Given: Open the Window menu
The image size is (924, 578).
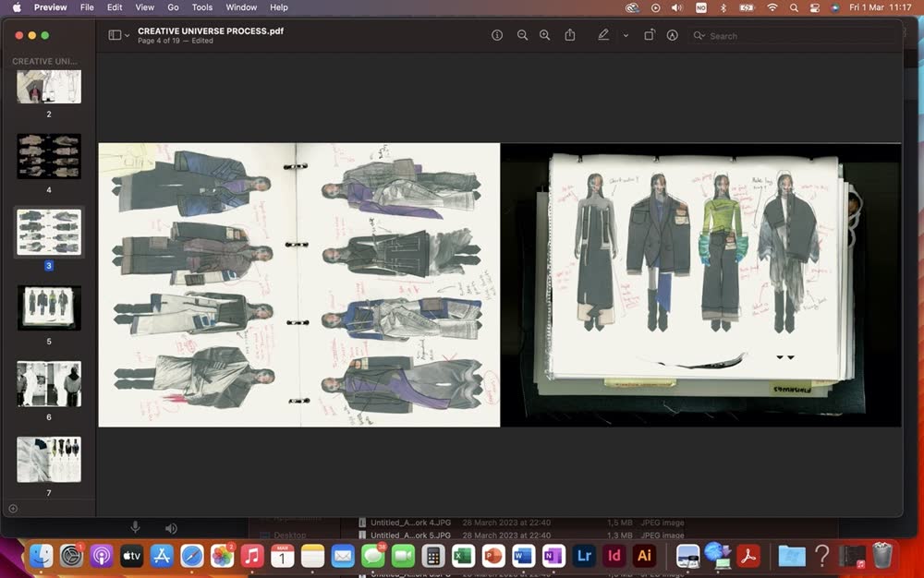Looking at the screenshot, I should click(x=241, y=7).
